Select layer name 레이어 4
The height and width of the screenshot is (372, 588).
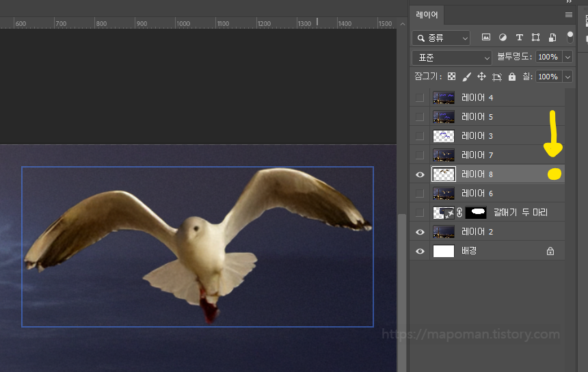click(477, 98)
